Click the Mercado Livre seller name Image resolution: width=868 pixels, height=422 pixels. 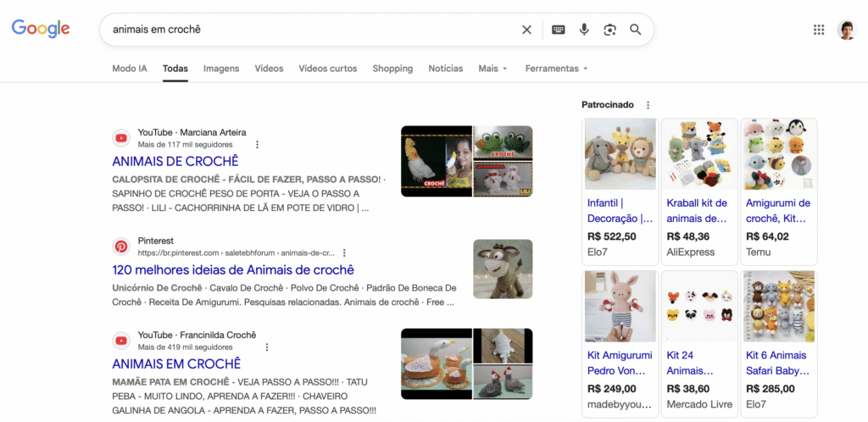pos(699,404)
